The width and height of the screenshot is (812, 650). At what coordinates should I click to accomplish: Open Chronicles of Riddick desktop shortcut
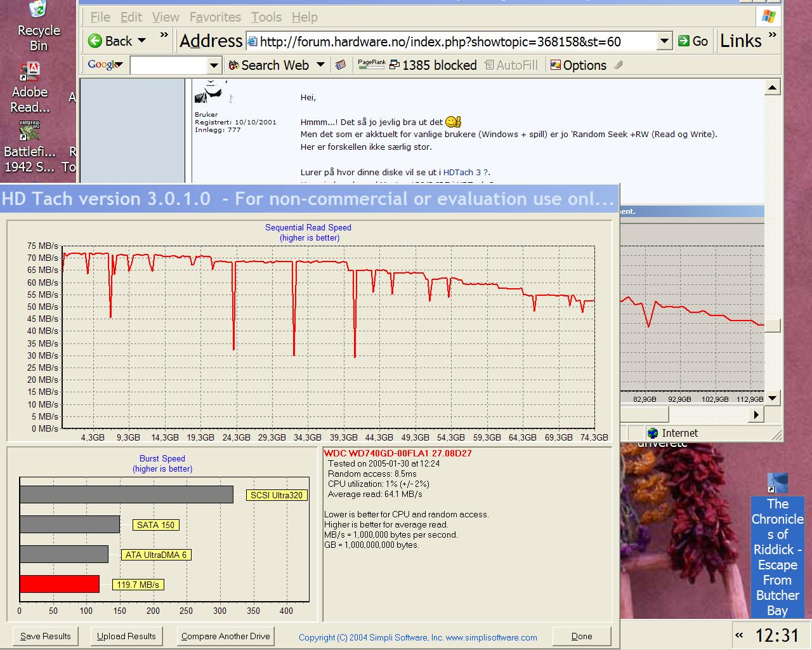tap(777, 546)
